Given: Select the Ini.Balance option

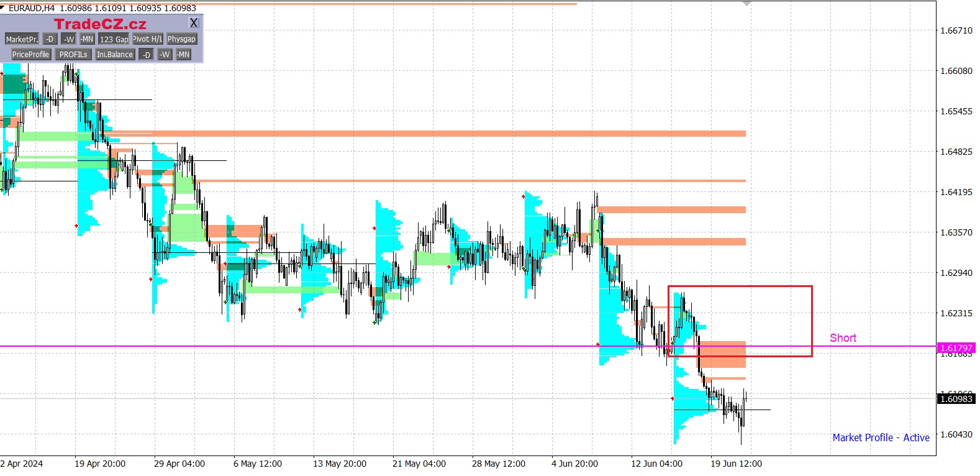Looking at the screenshot, I should [x=115, y=55].
